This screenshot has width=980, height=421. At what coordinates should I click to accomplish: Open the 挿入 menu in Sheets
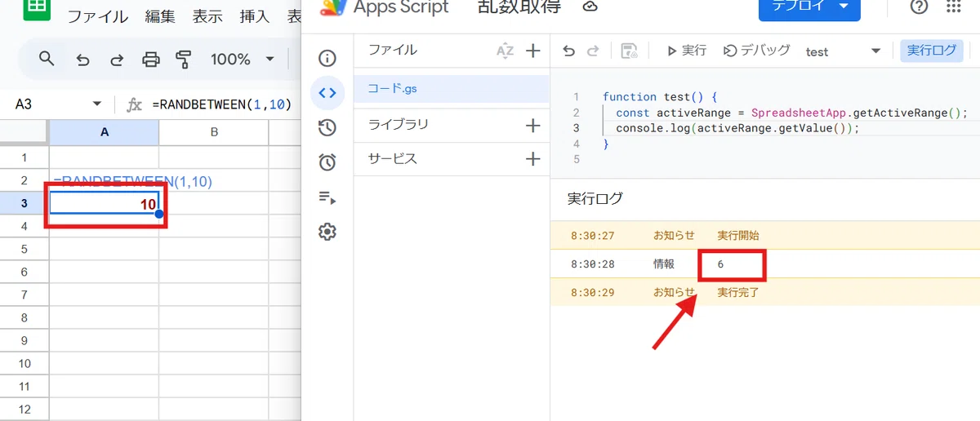pyautogui.click(x=256, y=16)
